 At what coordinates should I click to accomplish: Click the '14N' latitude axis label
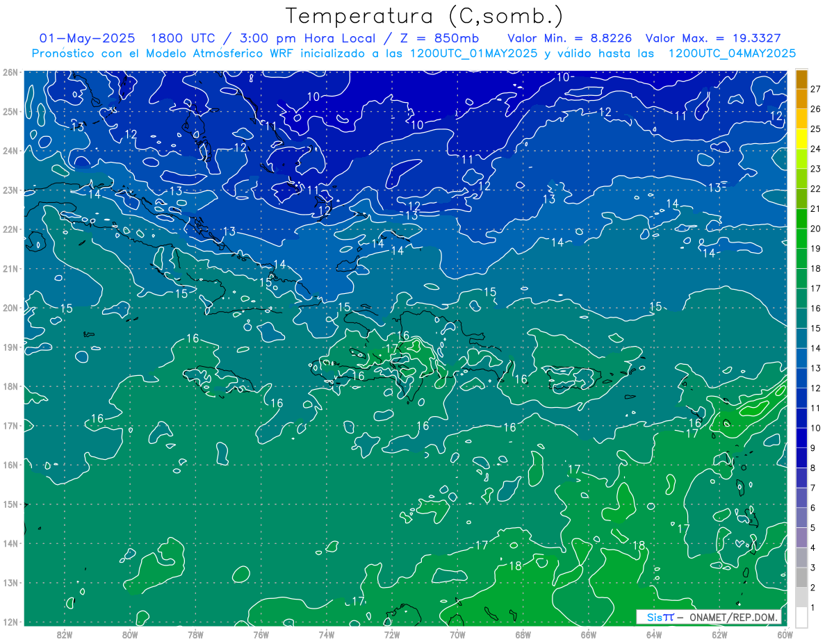(10, 543)
